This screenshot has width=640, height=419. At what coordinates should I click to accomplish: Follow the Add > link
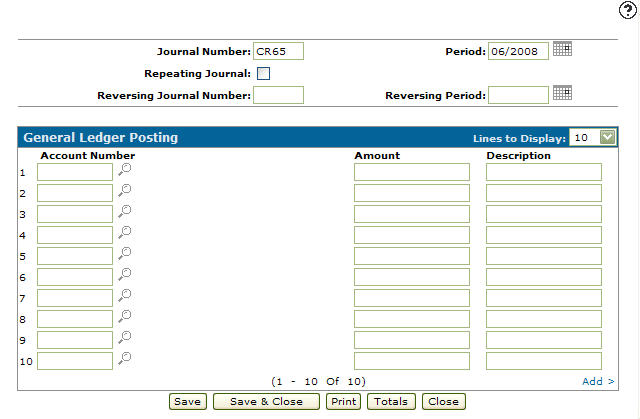pyautogui.click(x=598, y=381)
